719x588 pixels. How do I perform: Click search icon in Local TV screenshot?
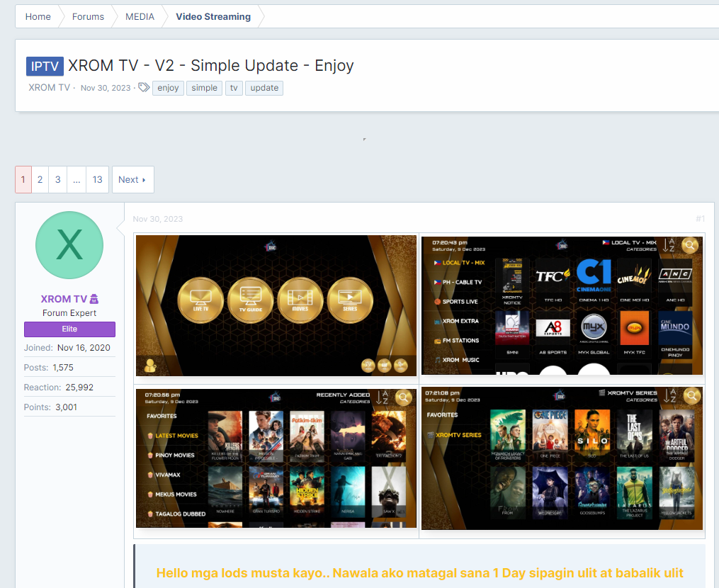coord(690,245)
